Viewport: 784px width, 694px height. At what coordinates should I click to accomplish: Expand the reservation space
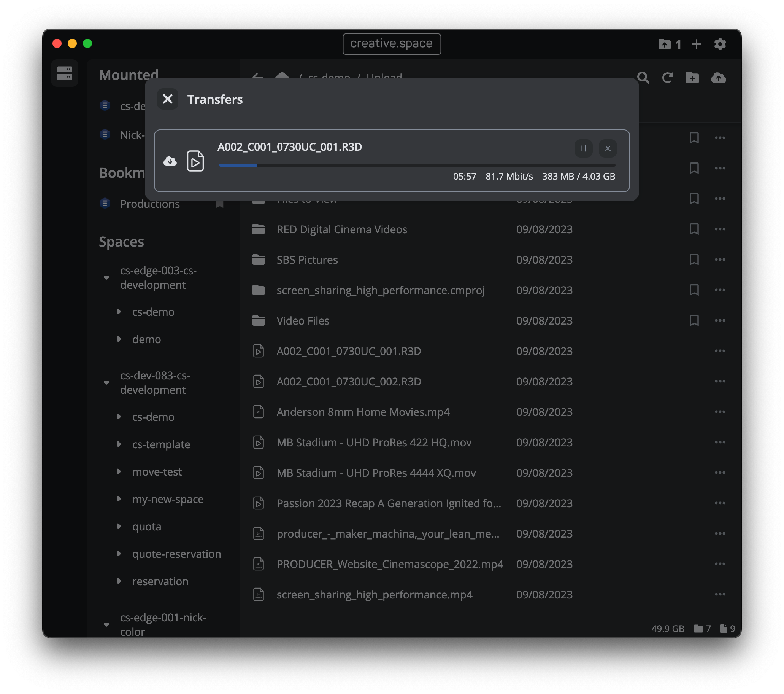(119, 581)
